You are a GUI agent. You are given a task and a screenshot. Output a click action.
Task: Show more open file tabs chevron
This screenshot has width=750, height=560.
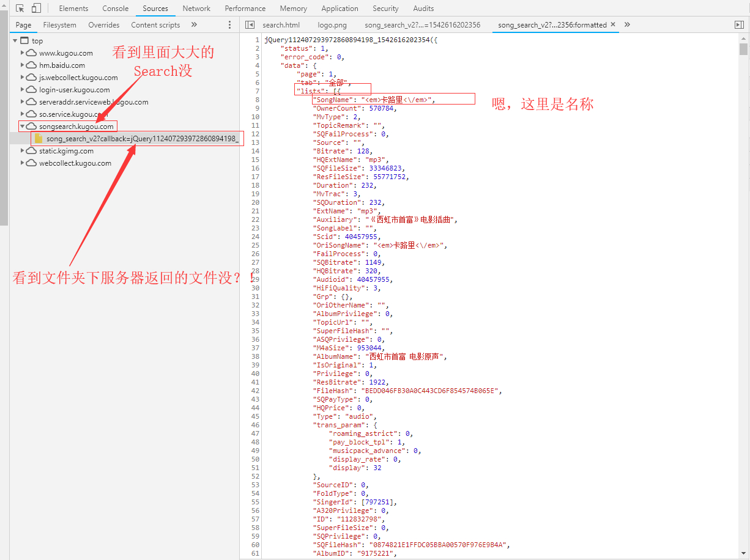pos(627,25)
